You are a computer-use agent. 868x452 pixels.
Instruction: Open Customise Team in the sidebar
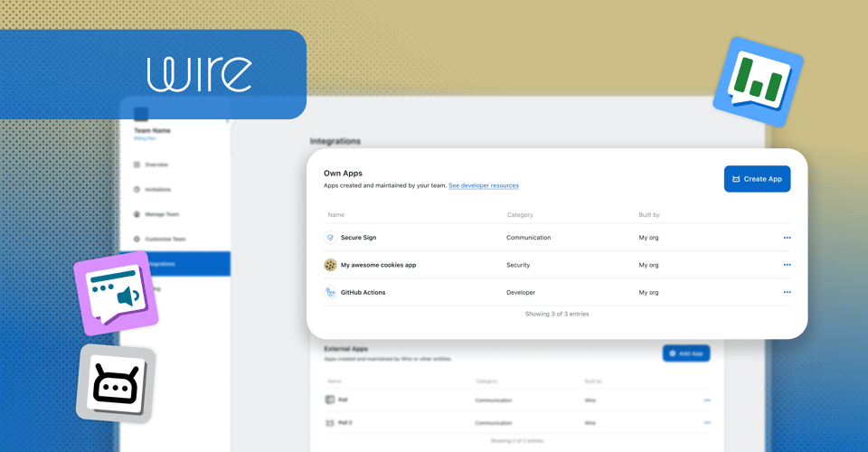click(x=165, y=239)
